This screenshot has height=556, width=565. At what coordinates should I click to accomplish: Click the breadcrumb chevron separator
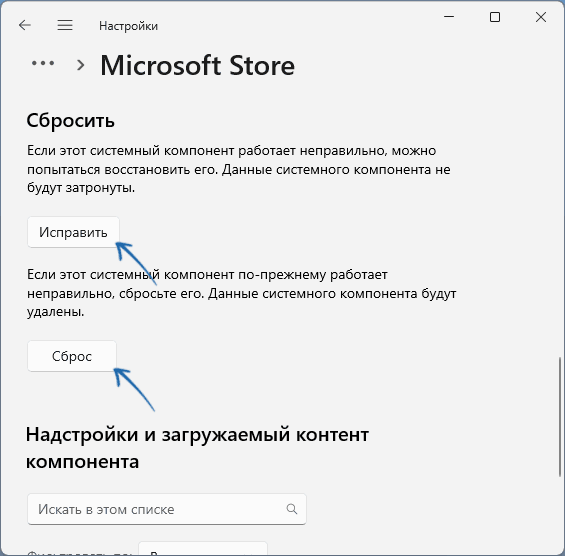click(x=81, y=65)
